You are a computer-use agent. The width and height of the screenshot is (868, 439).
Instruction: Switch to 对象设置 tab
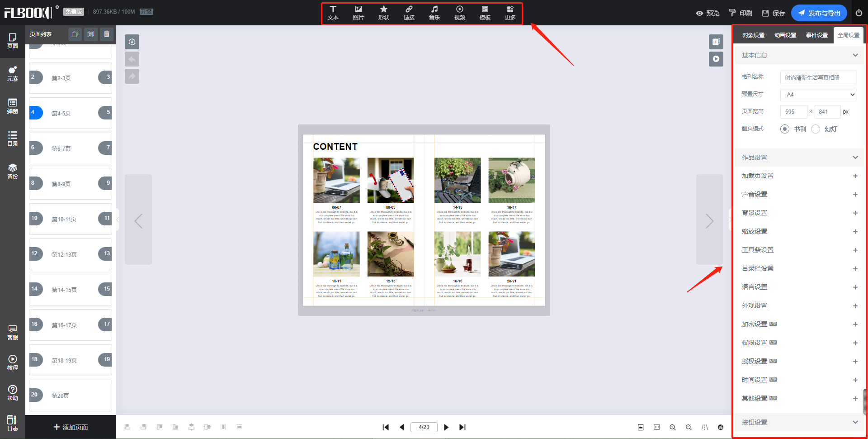tap(754, 35)
